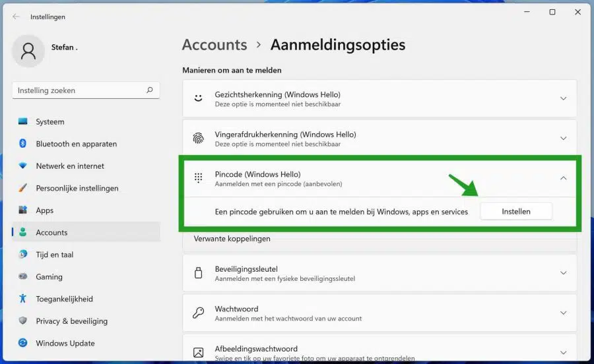Click the fingerprint icon
The height and width of the screenshot is (364, 594).
[198, 138]
